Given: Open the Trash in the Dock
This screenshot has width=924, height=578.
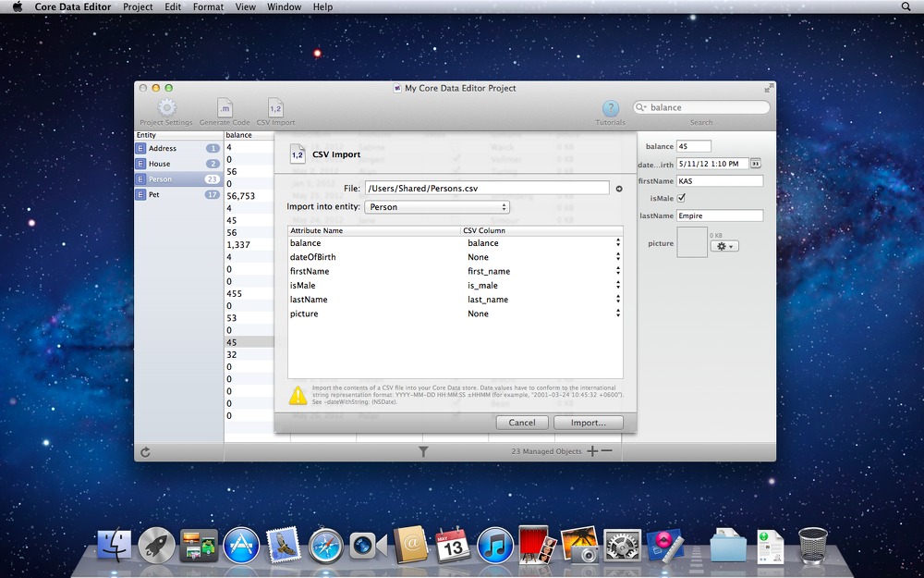Looking at the screenshot, I should tap(813, 545).
